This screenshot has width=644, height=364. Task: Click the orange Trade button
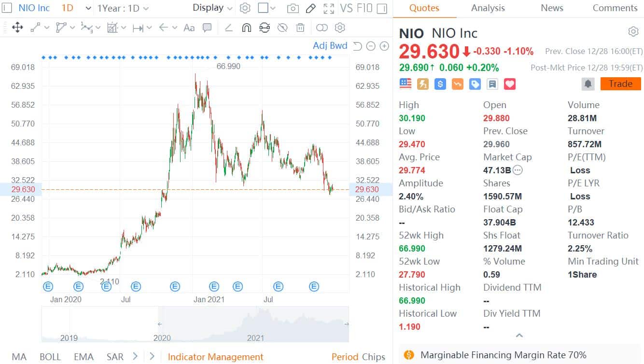pyautogui.click(x=620, y=84)
